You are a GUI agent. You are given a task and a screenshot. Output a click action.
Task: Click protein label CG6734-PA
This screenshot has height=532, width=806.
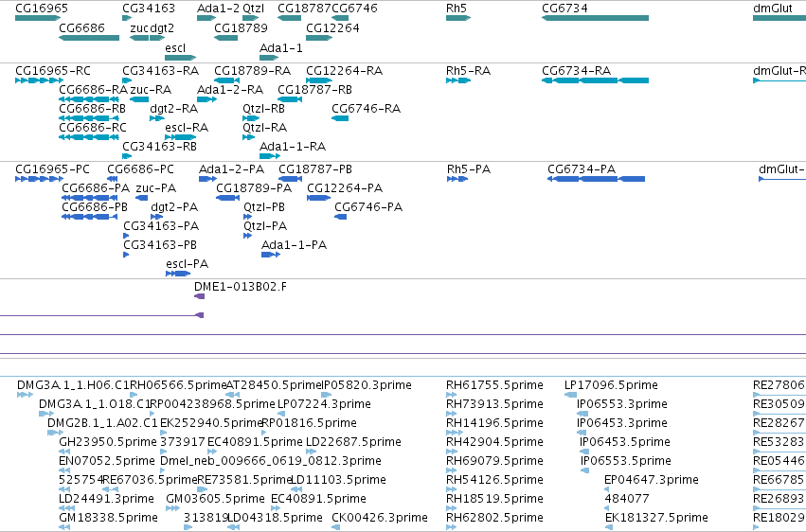pos(582,168)
